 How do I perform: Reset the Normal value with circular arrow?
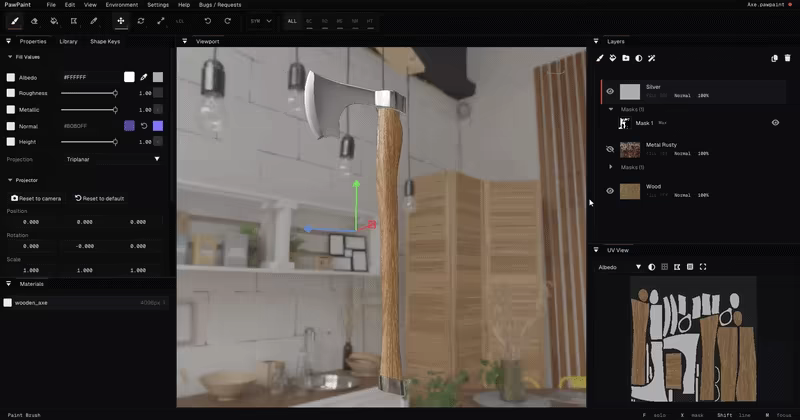tap(144, 126)
